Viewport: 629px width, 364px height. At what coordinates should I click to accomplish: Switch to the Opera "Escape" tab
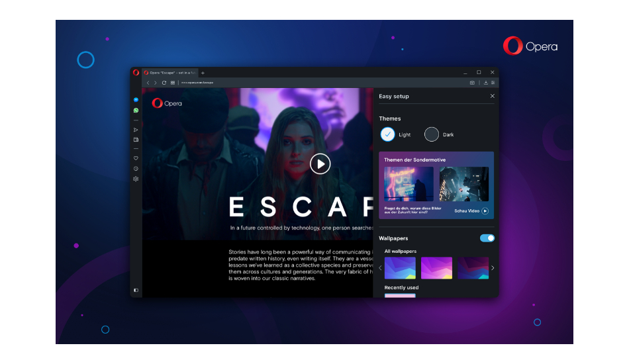pyautogui.click(x=170, y=73)
